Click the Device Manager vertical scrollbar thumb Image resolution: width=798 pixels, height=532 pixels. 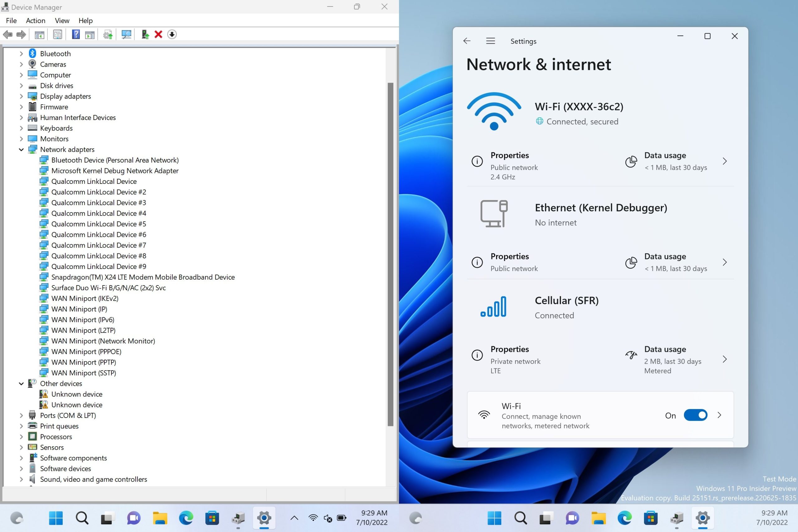pyautogui.click(x=391, y=254)
